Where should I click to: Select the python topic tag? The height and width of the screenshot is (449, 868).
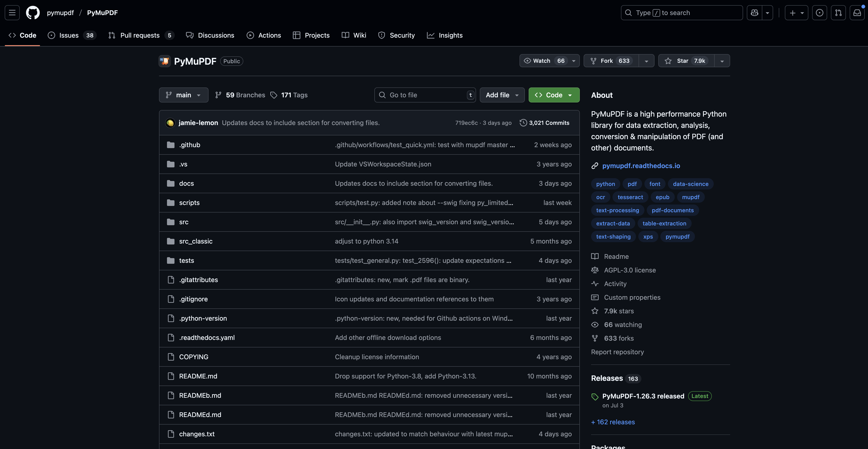[x=605, y=184]
